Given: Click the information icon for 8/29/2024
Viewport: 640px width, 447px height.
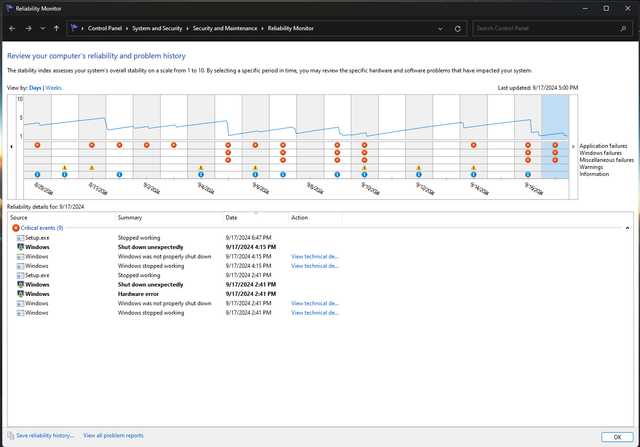Looking at the screenshot, I should [38, 174].
